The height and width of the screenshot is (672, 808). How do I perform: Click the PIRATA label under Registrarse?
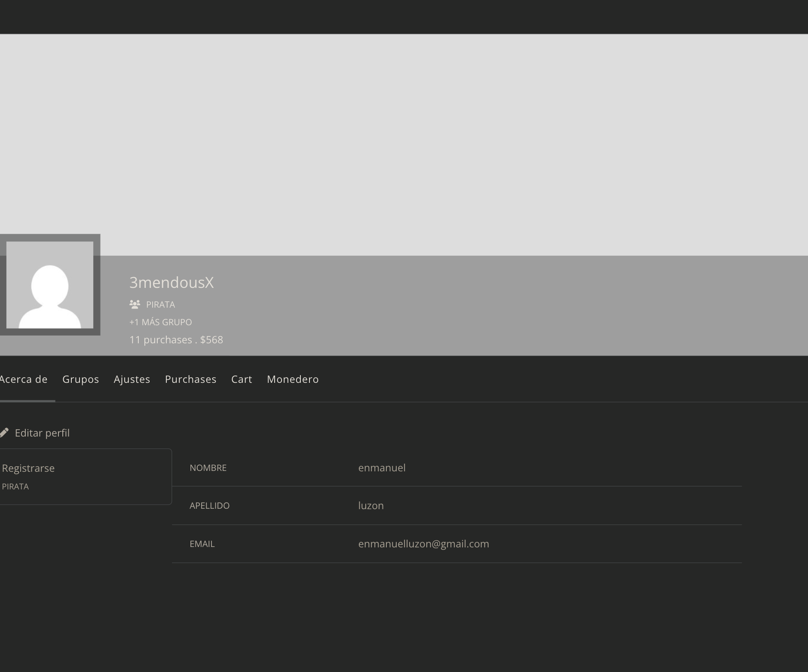pyautogui.click(x=15, y=487)
